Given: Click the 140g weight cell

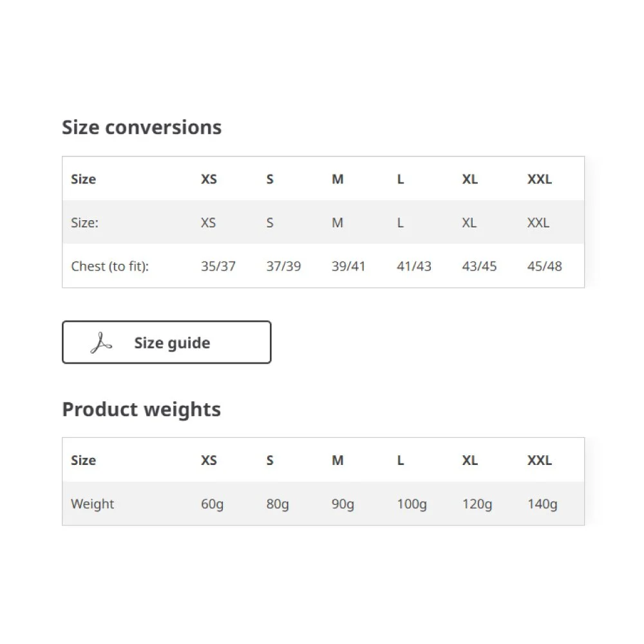Looking at the screenshot, I should 542,504.
